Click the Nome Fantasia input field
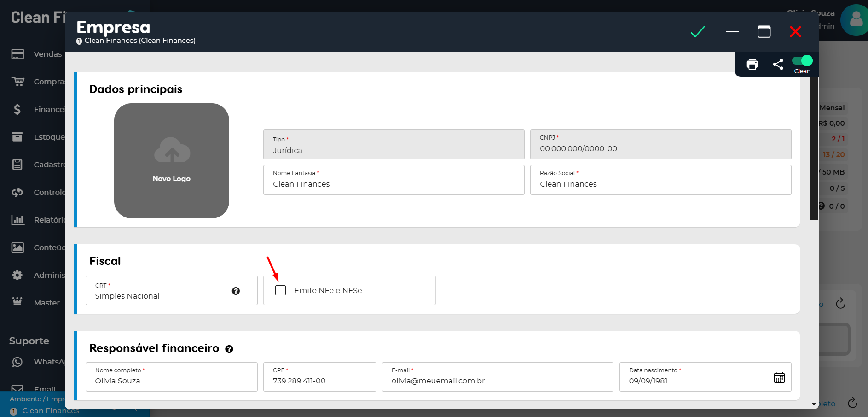 point(393,184)
